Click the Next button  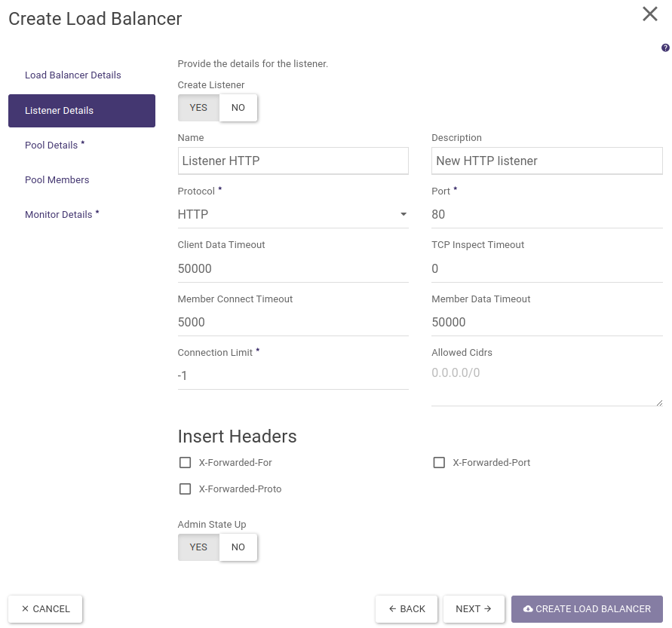pyautogui.click(x=474, y=609)
